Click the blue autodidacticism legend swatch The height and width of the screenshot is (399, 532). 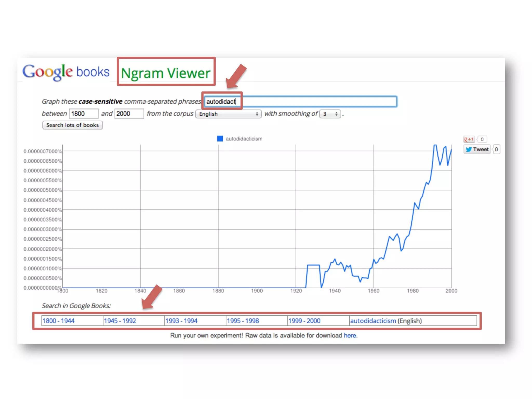tap(220, 139)
